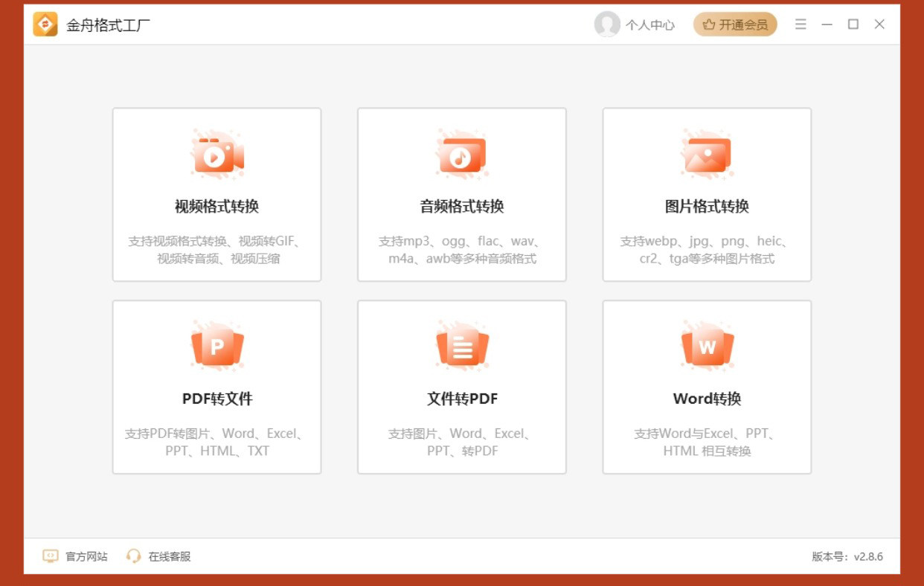Click the document file-to-PDF icon
924x586 pixels.
click(x=462, y=347)
